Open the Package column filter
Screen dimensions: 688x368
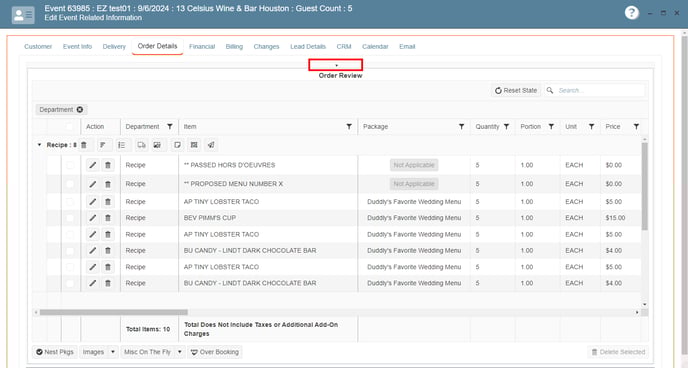point(461,127)
